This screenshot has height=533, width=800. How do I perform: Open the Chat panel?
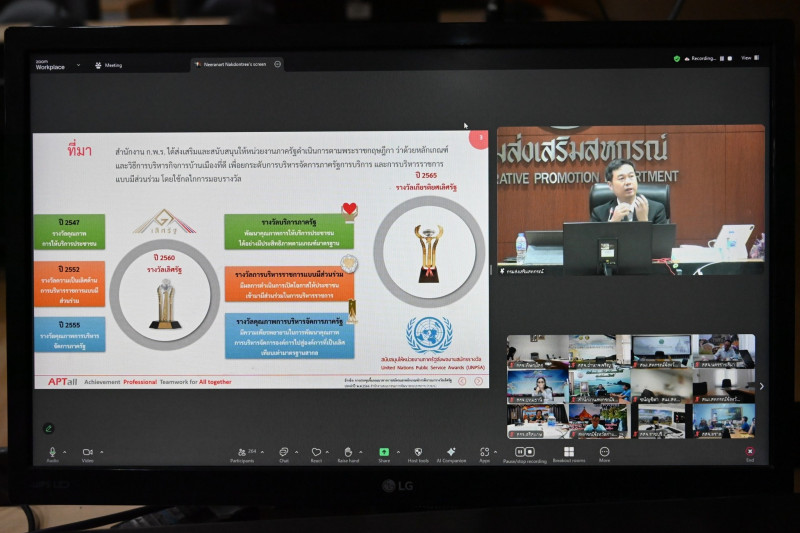[x=283, y=452]
